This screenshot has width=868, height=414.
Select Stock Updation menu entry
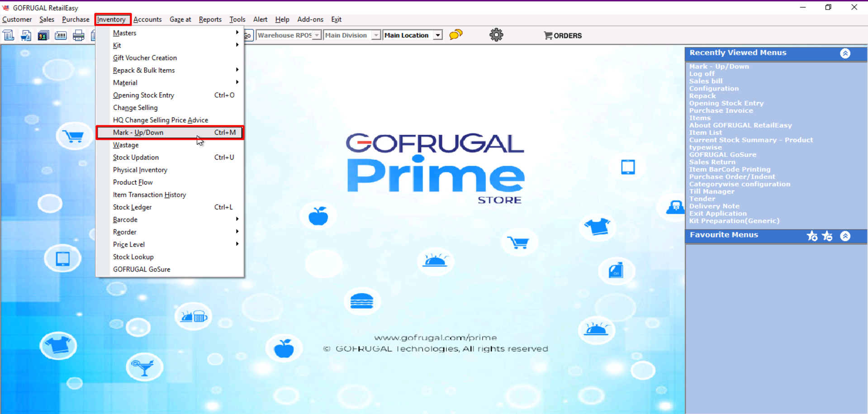coord(170,157)
